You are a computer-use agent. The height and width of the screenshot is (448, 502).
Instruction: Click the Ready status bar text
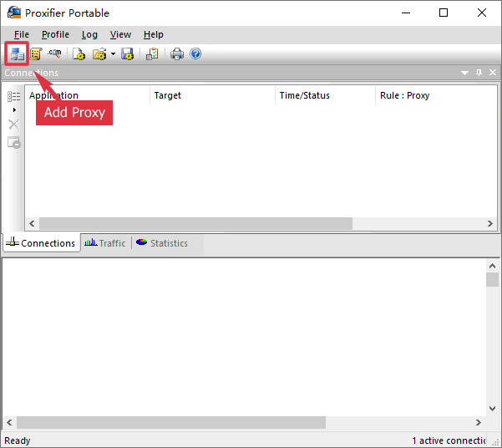point(18,440)
